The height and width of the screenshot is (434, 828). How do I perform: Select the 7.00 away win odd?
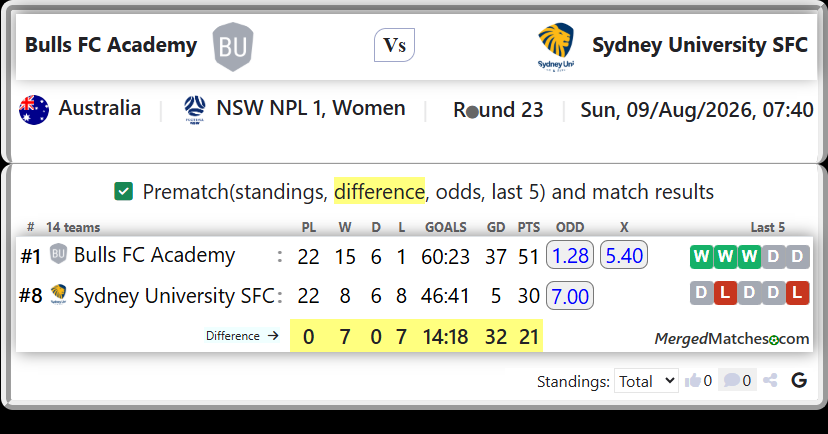tap(570, 296)
